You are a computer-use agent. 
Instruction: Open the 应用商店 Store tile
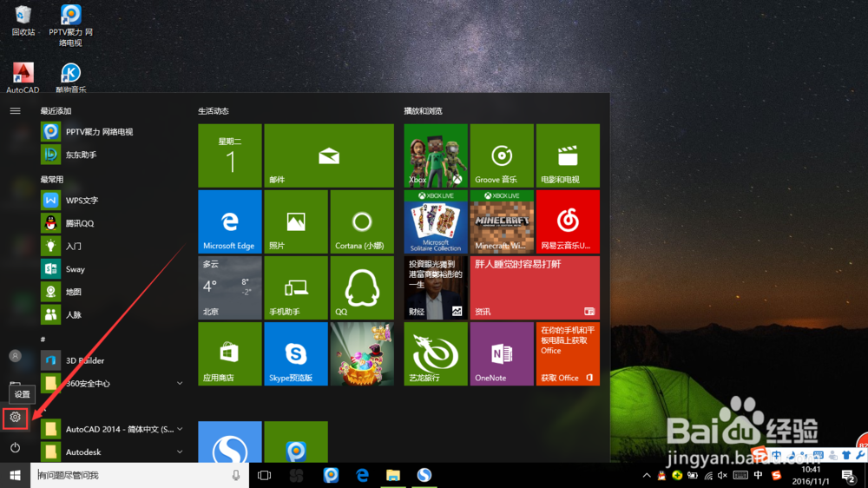[230, 354]
